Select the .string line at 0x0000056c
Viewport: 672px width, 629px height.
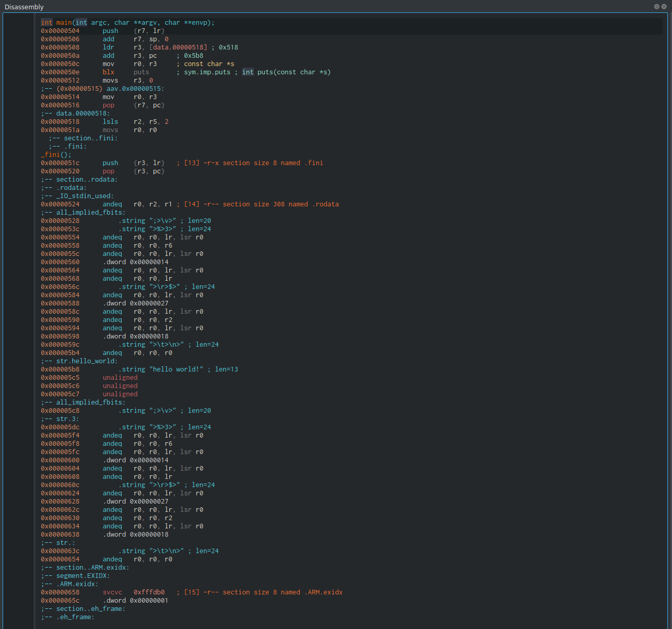coord(128,287)
